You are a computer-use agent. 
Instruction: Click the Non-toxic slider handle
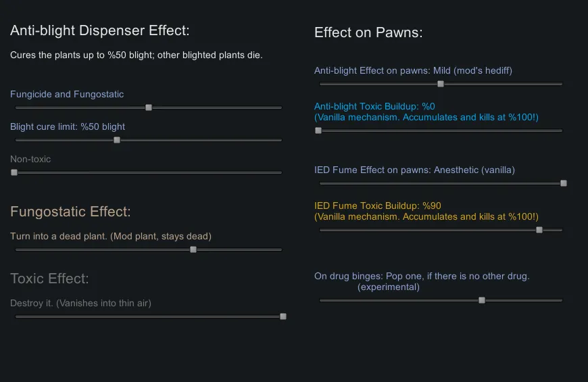(14, 172)
